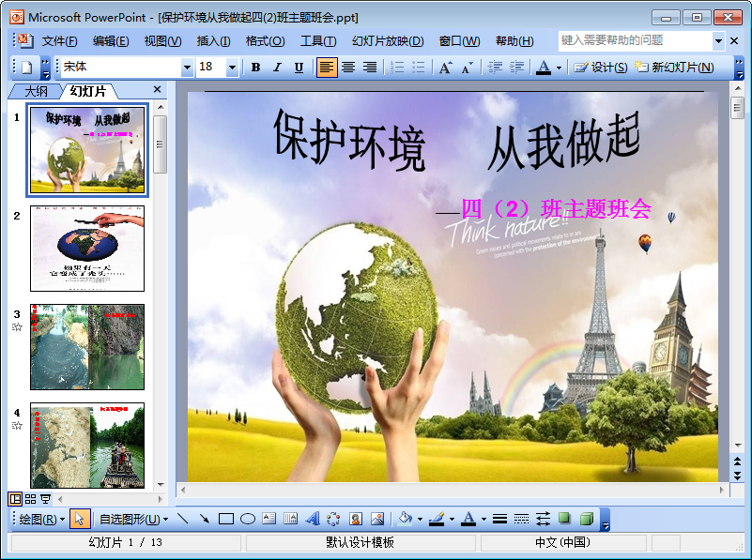Switch to the 幻灯片 slides tab
This screenshot has height=560, width=752.
87,91
